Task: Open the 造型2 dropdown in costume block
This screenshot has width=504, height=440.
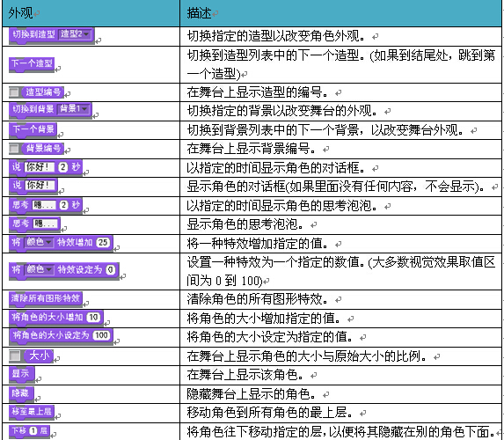Action: click(x=76, y=34)
